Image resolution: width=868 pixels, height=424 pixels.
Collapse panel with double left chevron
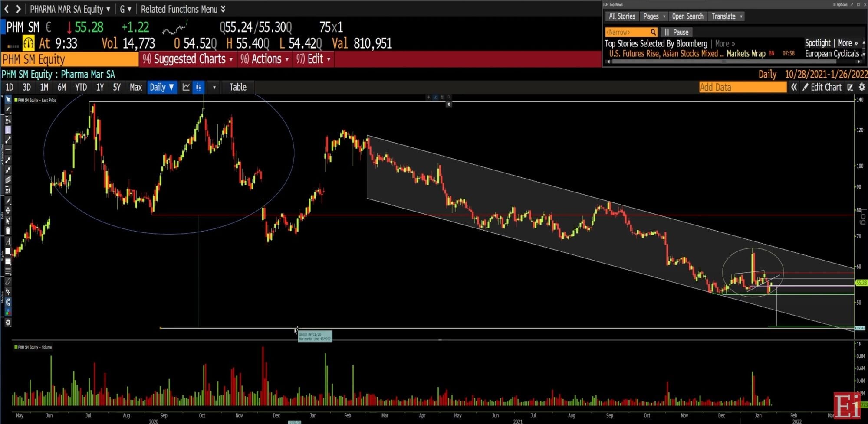point(794,87)
